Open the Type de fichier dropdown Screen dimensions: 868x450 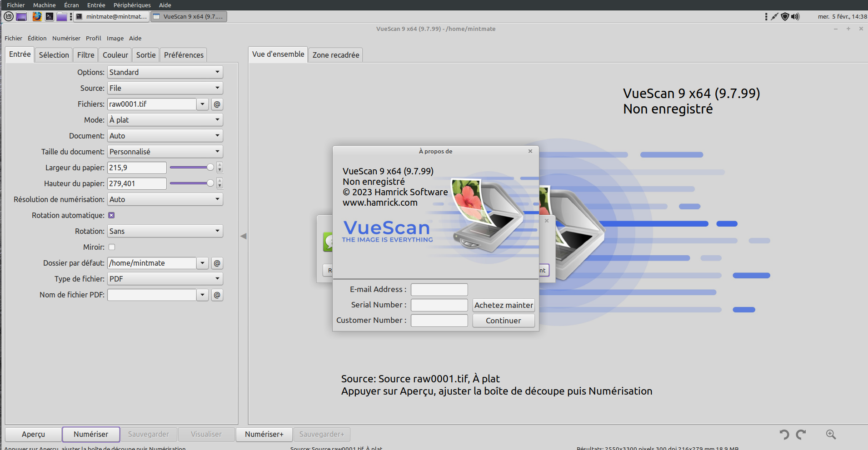pyautogui.click(x=165, y=279)
